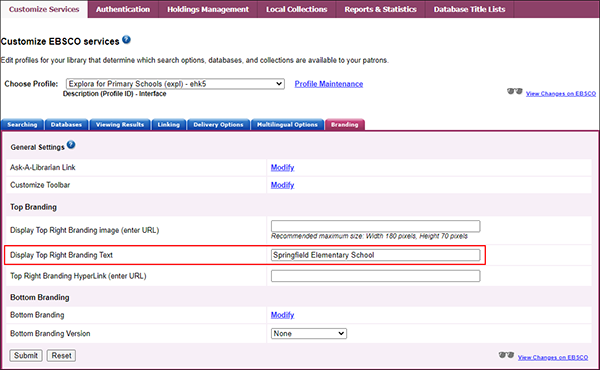This screenshot has width=600, height=370.
Task: Modify the Bottom Branding setting
Action: (282, 315)
